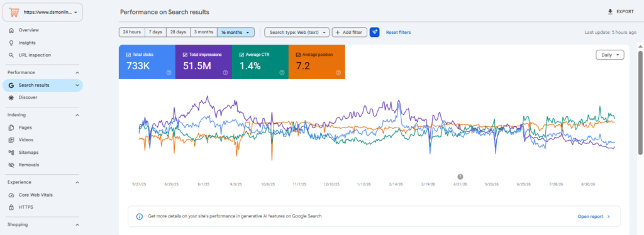Screen dimensions: 644x235
Task: Click the URL inspection magnifier icon
Action: click(x=11, y=55)
